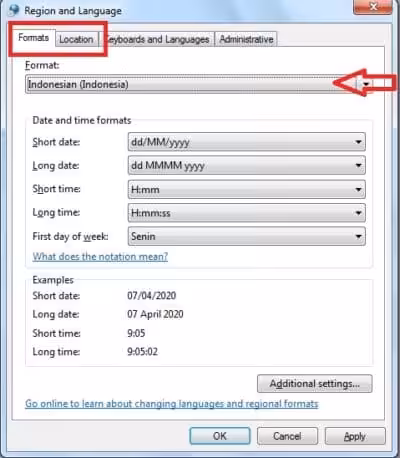Click the example short date 07/04/2020
Viewport: 400px width, 458px height.
(x=152, y=296)
